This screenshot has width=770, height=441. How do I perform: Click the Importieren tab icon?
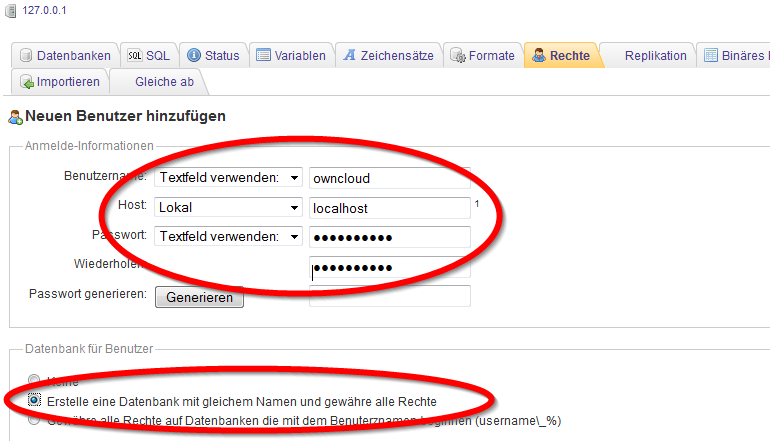(27, 82)
